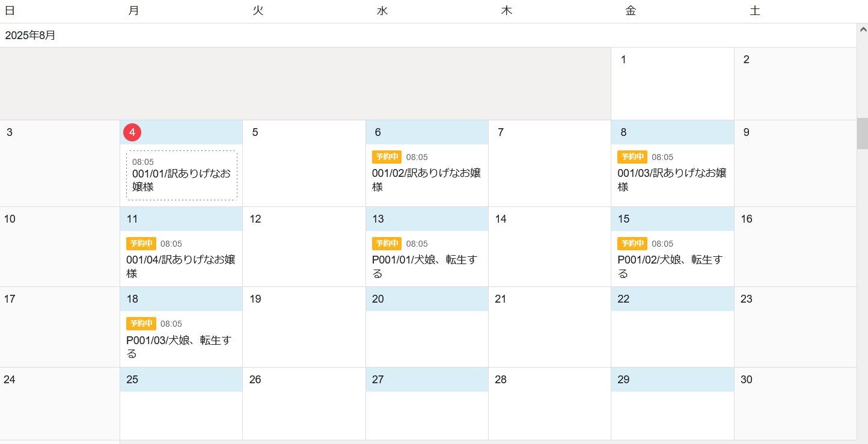The height and width of the screenshot is (444, 868).
Task: Click the 予約中 badge on August 6
Action: point(387,157)
